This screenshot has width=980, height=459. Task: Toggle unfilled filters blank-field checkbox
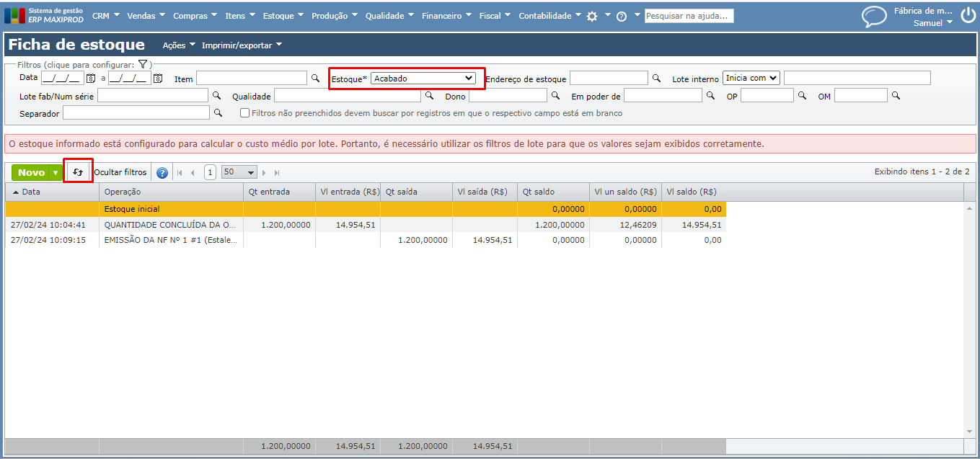tap(245, 113)
